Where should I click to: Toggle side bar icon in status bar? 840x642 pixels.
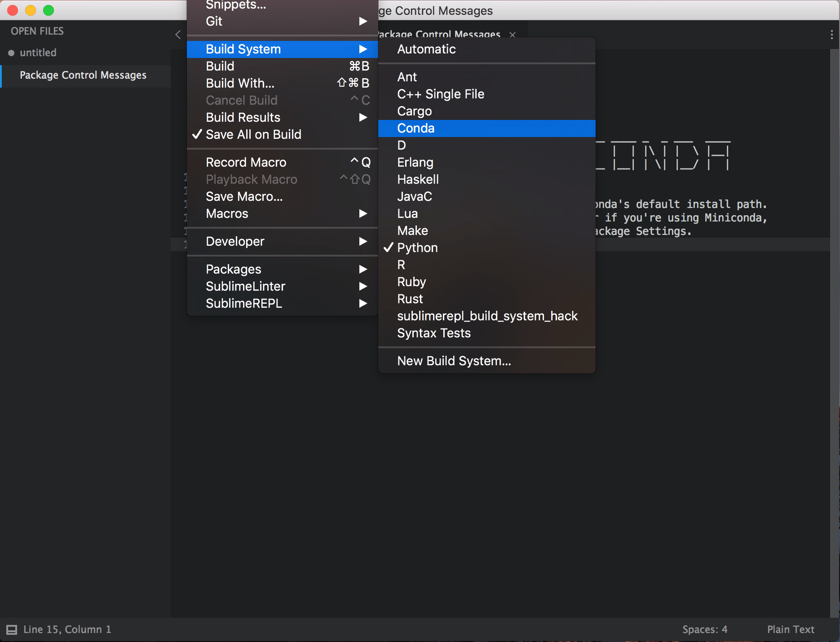[x=12, y=629]
